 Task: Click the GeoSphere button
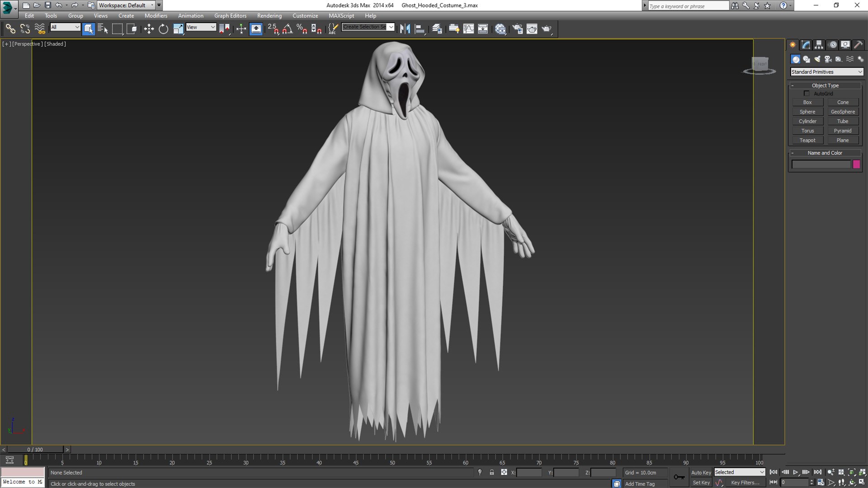843,112
